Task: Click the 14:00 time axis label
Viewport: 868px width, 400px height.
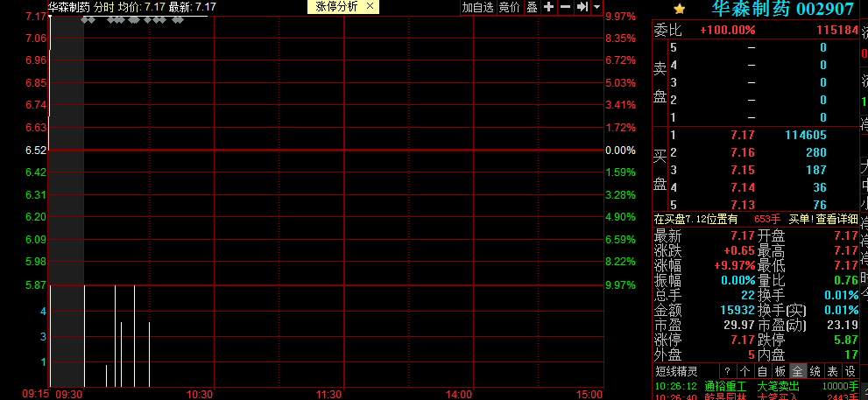Action: coord(459,395)
